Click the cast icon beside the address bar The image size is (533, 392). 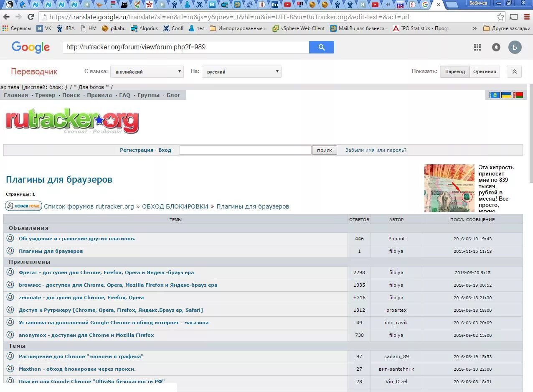click(x=514, y=17)
